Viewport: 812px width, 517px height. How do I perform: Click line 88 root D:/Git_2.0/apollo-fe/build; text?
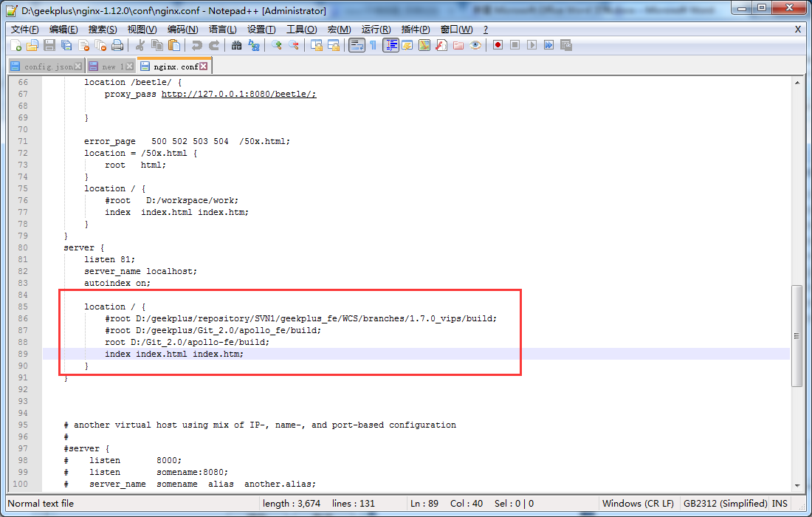click(187, 343)
